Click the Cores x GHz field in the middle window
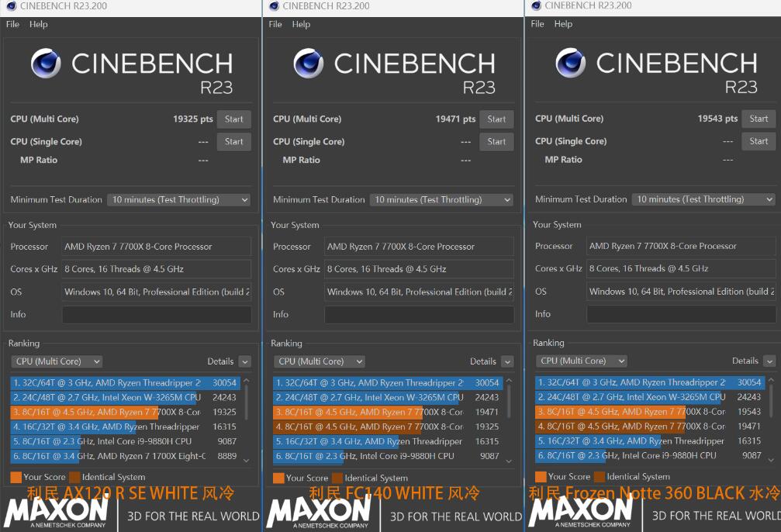Screen dimensions: 781x532 419,269
